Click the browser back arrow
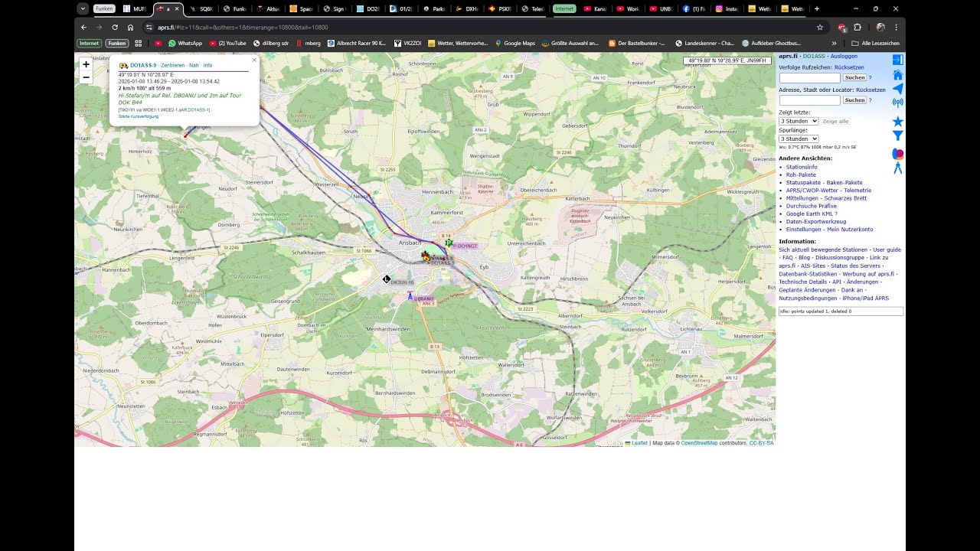The image size is (980, 551). point(84,27)
